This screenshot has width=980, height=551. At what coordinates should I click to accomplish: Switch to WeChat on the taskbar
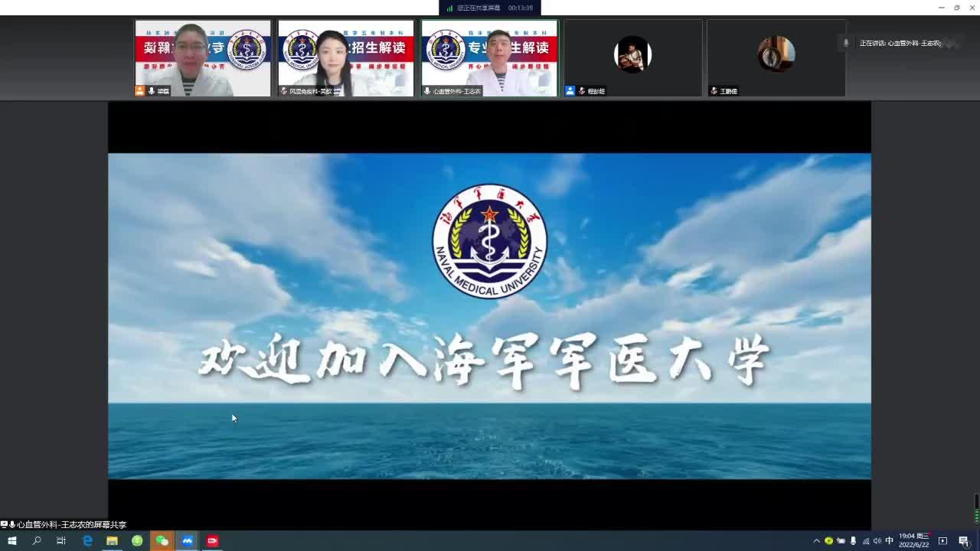(x=162, y=541)
